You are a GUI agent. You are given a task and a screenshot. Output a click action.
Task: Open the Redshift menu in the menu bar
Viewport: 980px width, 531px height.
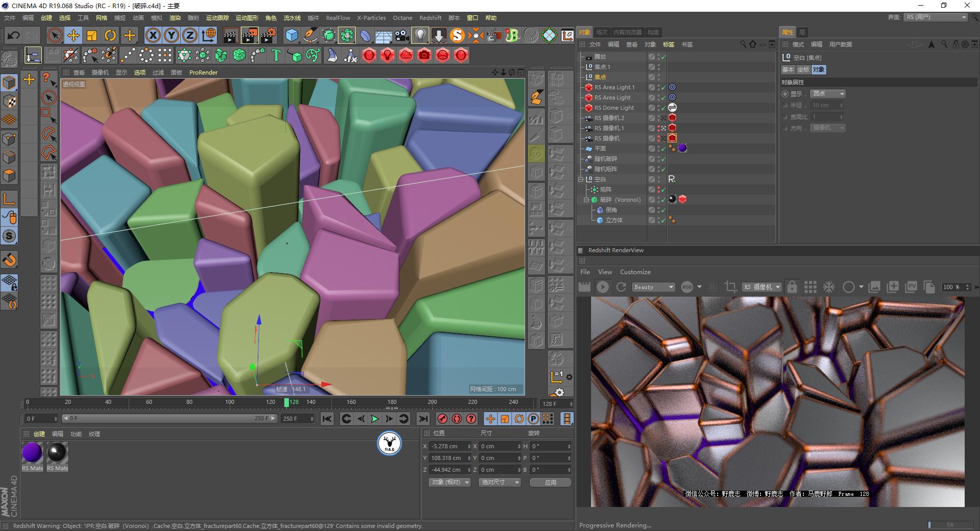click(430, 17)
